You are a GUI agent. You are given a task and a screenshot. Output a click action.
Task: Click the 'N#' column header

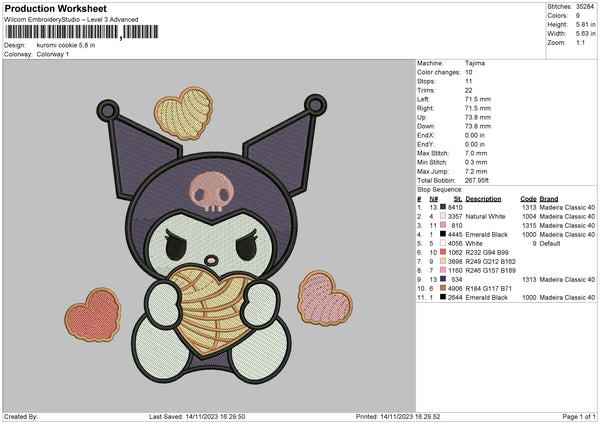[434, 199]
